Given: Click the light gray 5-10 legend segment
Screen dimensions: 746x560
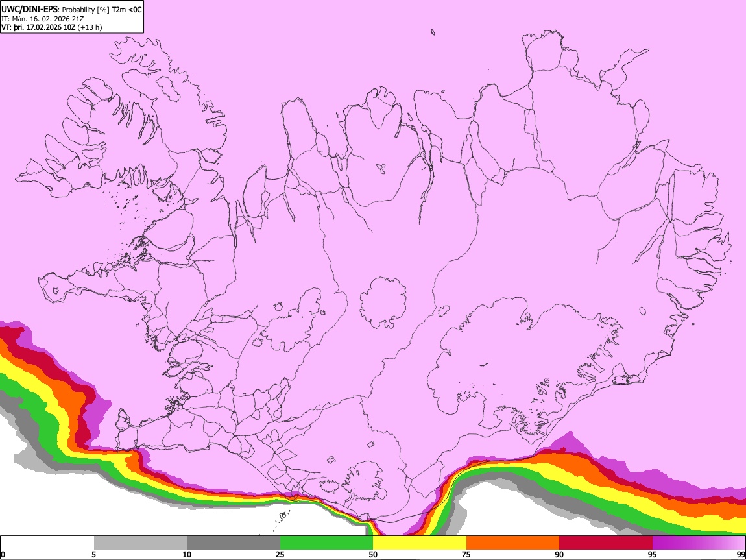Looking at the screenshot, I should [140, 543].
